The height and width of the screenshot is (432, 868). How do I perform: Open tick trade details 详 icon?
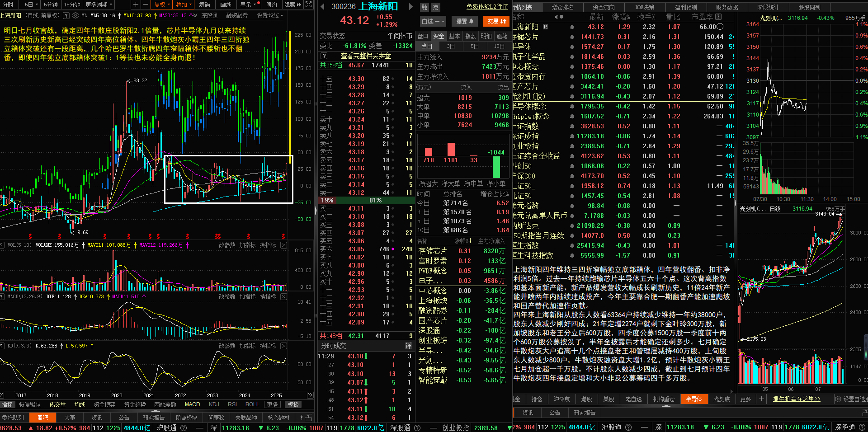point(408,346)
